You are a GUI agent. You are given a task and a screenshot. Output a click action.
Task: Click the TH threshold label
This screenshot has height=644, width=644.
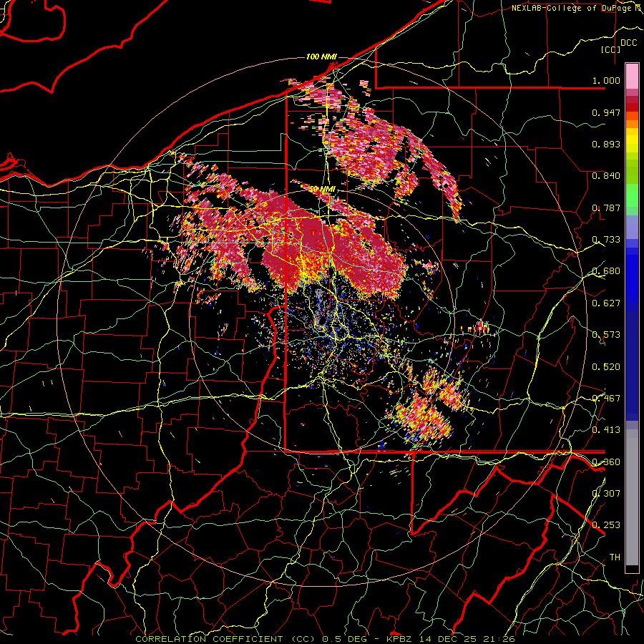[615, 557]
